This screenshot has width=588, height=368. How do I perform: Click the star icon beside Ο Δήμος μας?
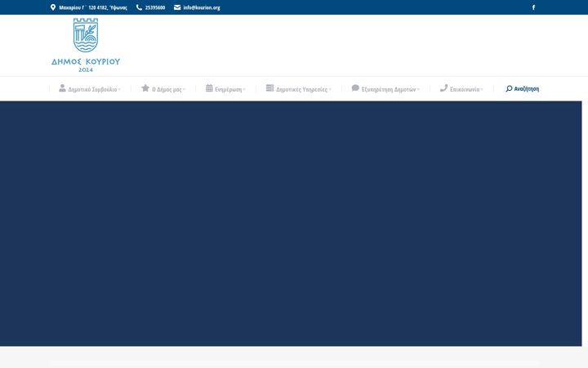click(x=145, y=88)
